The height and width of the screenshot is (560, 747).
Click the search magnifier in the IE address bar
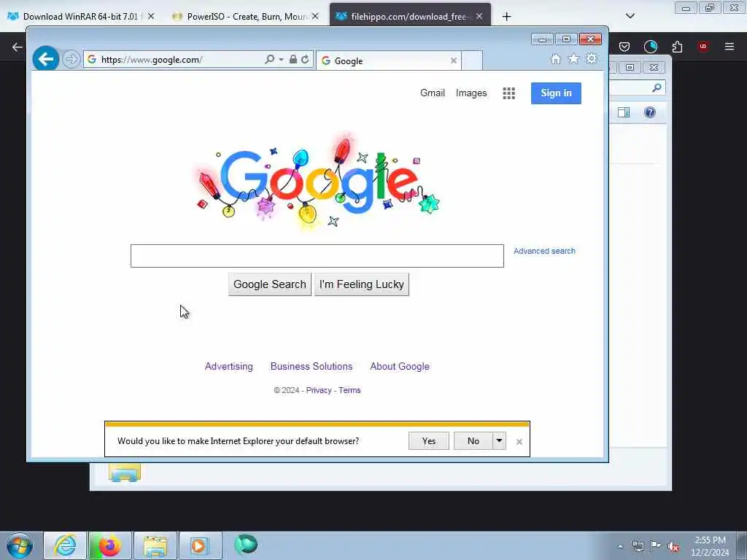tap(269, 59)
